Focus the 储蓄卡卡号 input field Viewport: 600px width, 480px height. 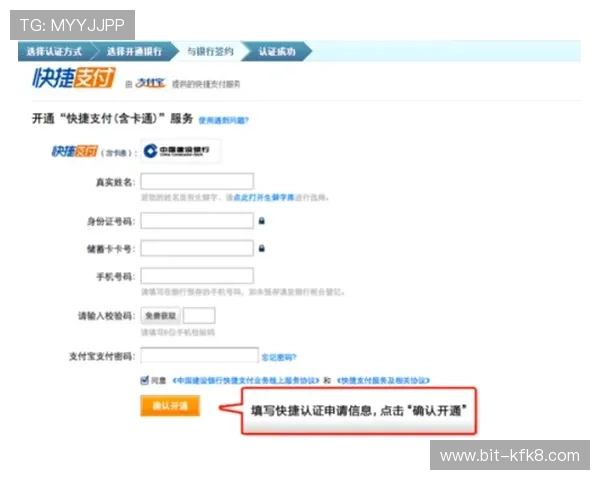[x=197, y=248]
